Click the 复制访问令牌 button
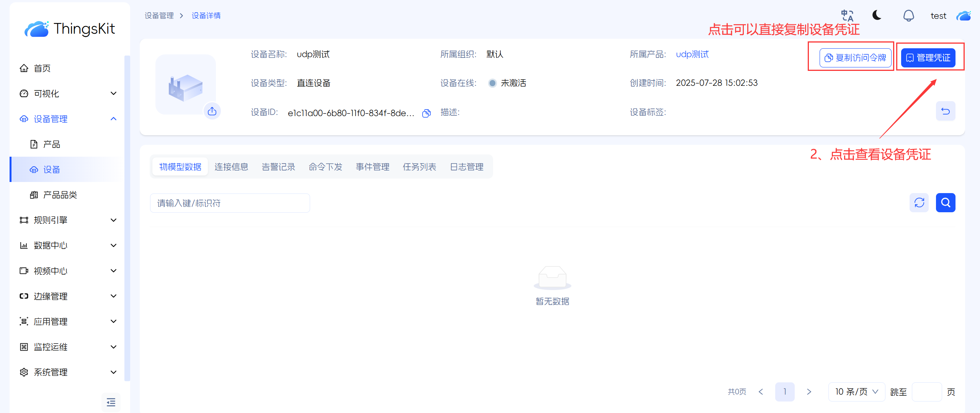980x413 pixels. [x=855, y=58]
